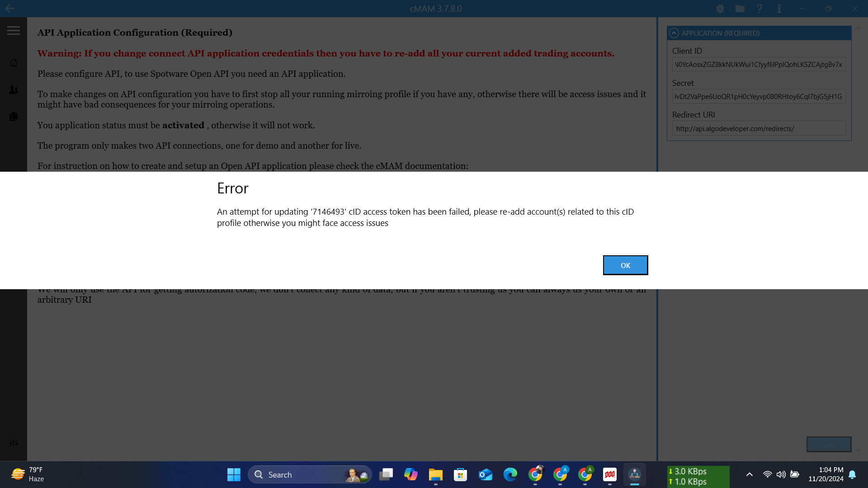The width and height of the screenshot is (868, 488).
Task: Open the settings sliders sidebar icon
Action: pos(14,443)
